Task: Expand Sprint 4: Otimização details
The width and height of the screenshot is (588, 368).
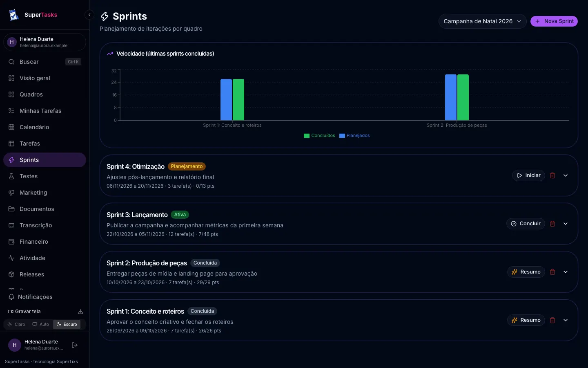Action: 566,175
